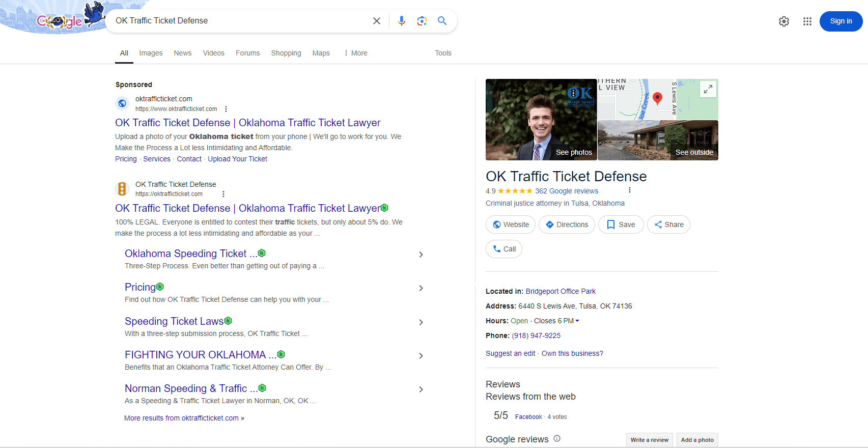Click green badge next to Oklahoma Traffic Ticket Lawyer
Viewport: 868px width, 448px height.
[x=385, y=208]
